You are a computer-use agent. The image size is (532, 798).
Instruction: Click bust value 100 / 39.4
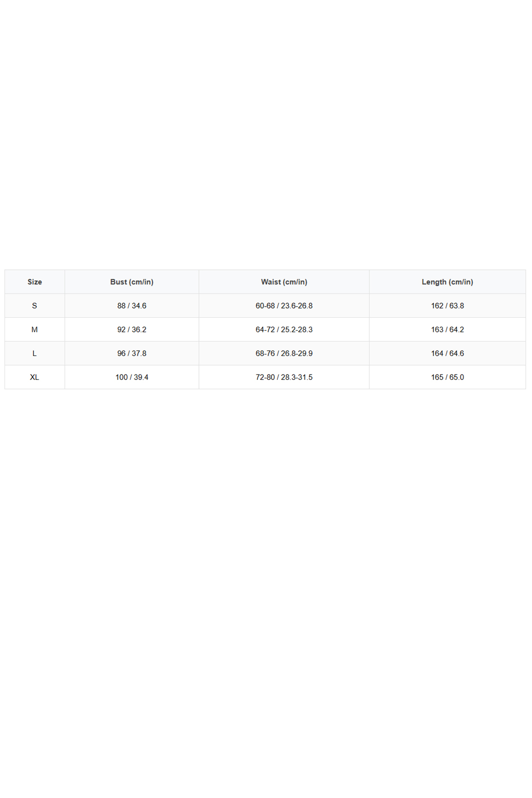[132, 377]
